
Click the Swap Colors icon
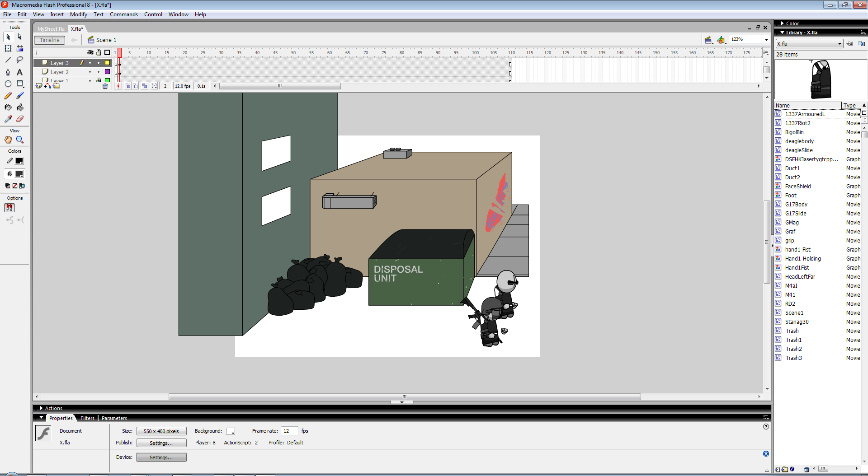coord(22,186)
